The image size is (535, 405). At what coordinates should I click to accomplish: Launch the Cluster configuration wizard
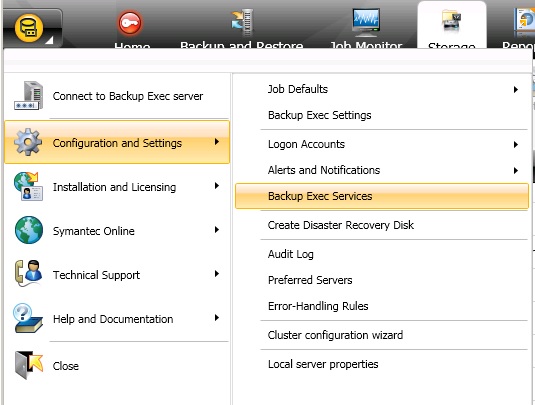tap(382, 335)
